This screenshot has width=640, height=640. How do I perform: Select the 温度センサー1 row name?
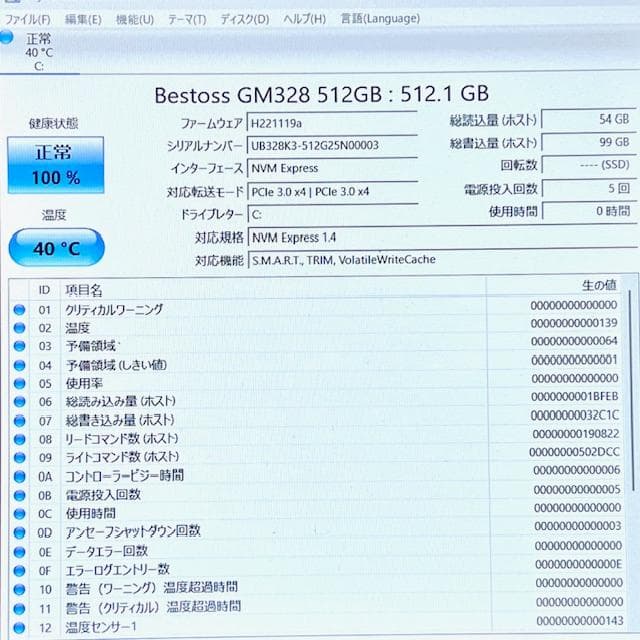pyautogui.click(x=101, y=627)
